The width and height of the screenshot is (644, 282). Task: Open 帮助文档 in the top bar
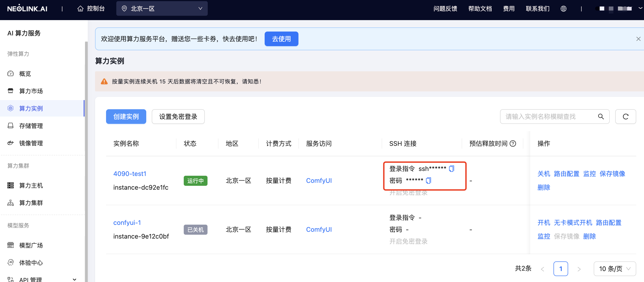[480, 9]
